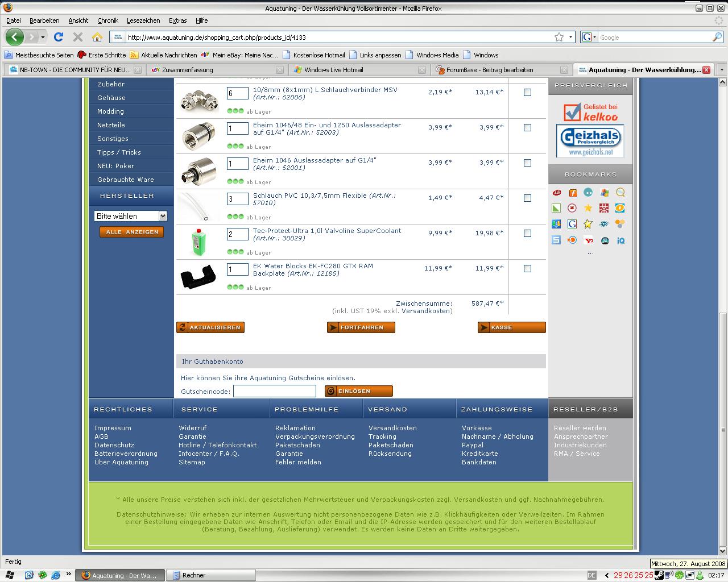
Task: Open the Ask bookmark icon
Action: pos(557,193)
